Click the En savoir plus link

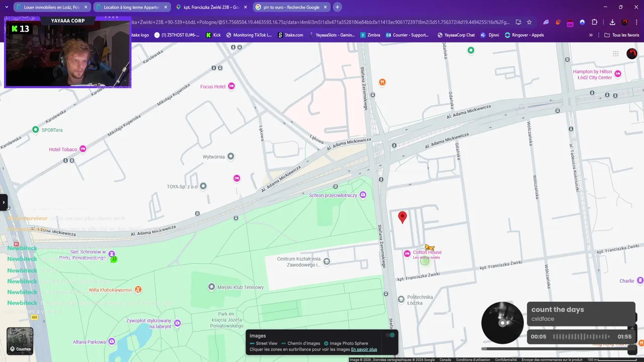point(364,349)
